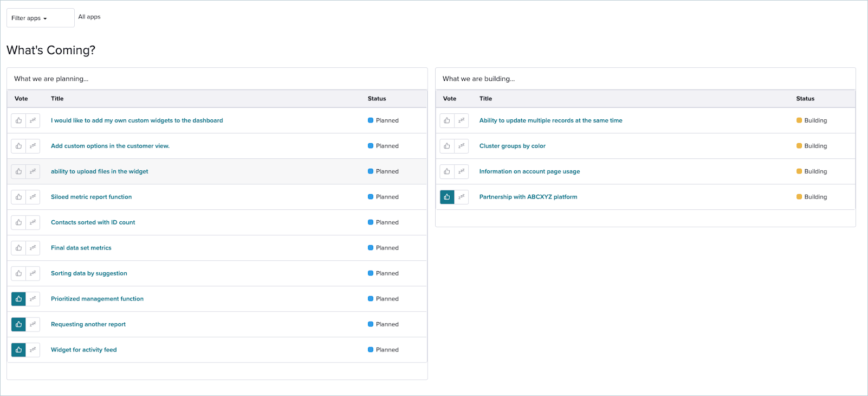This screenshot has height=396, width=868.
Task: Snooze 'Final data set metrics'
Action: [33, 248]
